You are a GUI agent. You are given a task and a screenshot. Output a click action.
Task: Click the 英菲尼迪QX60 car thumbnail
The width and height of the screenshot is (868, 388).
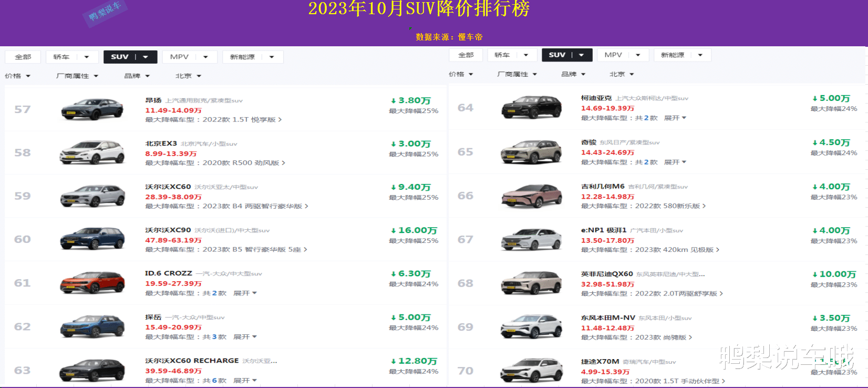point(532,283)
